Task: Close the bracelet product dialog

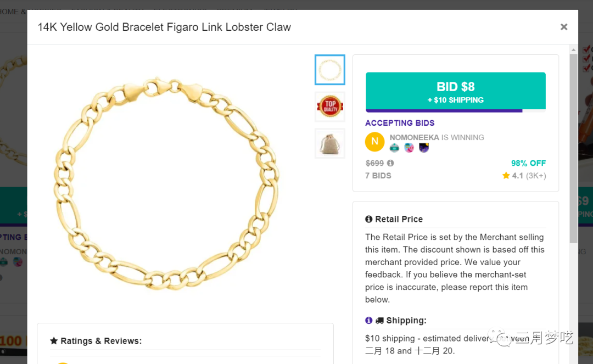Action: (x=563, y=27)
